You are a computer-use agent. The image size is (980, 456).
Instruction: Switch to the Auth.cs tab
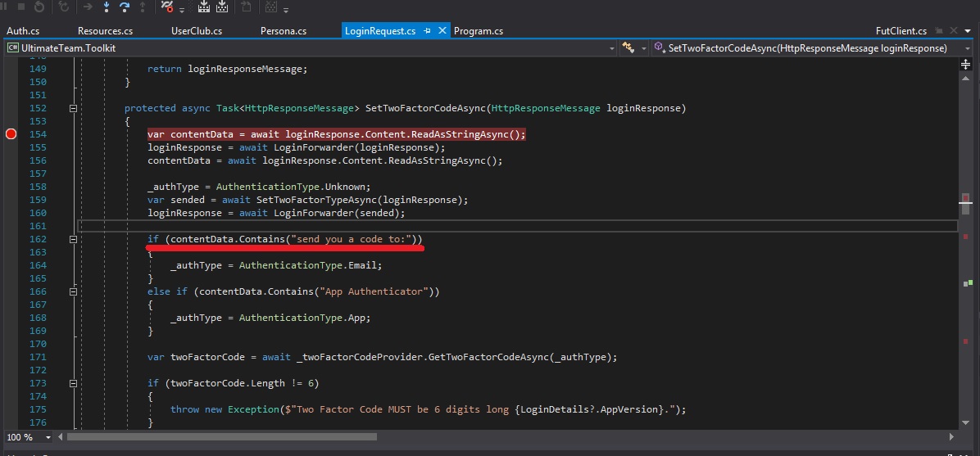(x=22, y=30)
